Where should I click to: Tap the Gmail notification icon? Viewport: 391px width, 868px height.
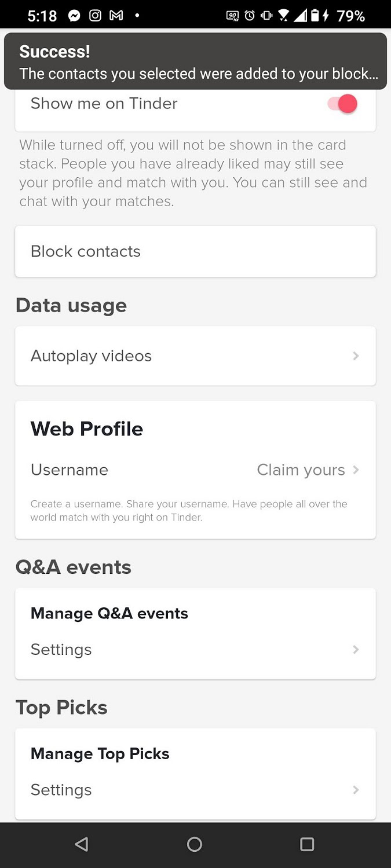[116, 16]
